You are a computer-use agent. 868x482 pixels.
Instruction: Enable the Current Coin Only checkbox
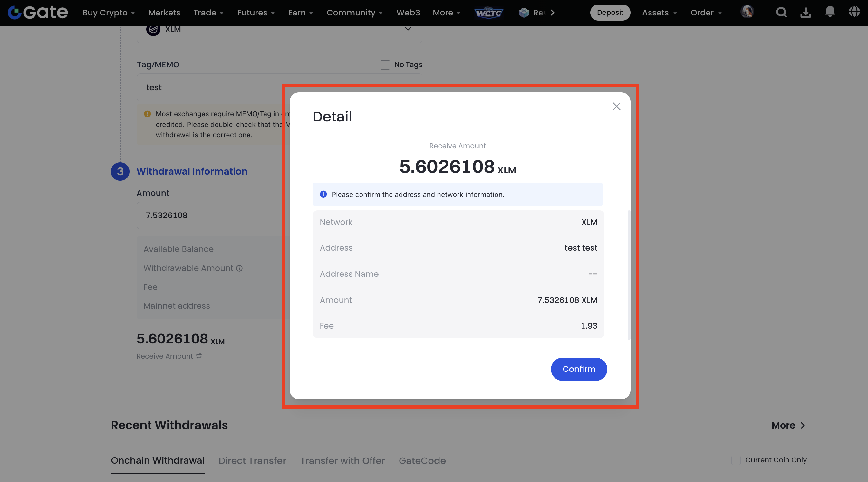[x=736, y=460]
